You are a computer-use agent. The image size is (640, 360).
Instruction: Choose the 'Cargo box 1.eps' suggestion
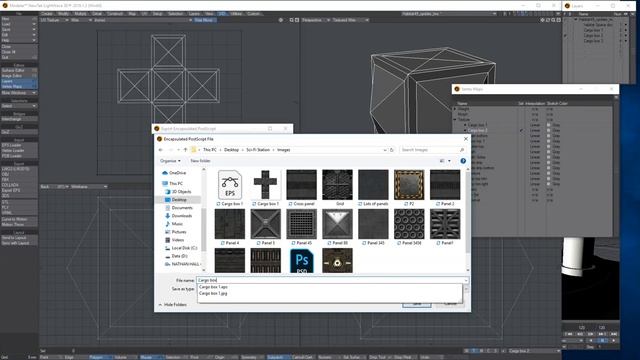click(213, 287)
